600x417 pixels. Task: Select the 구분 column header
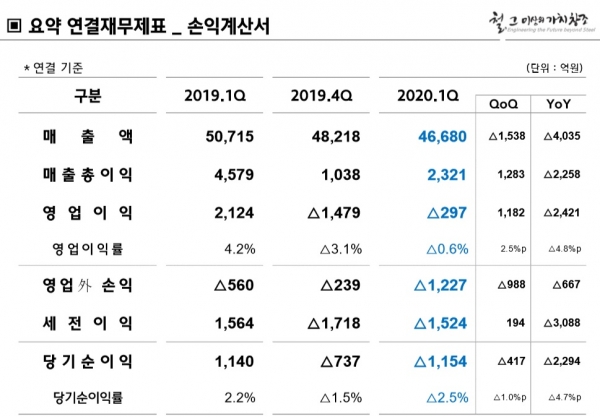(87, 96)
